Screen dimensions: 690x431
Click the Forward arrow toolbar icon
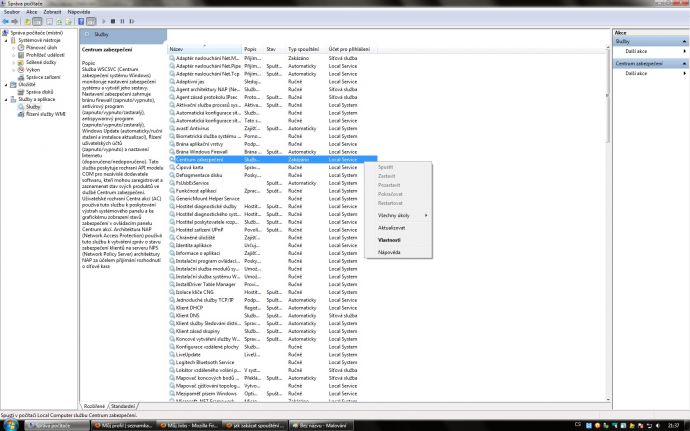tap(15, 21)
